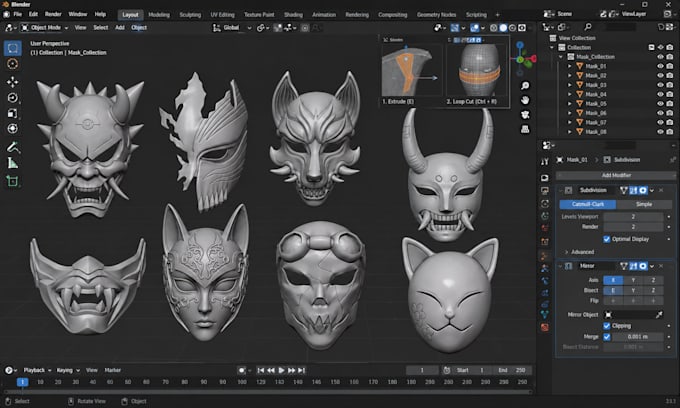Switch to Geometry Nodes workspace tab
The height and width of the screenshot is (408, 680).
436,15
